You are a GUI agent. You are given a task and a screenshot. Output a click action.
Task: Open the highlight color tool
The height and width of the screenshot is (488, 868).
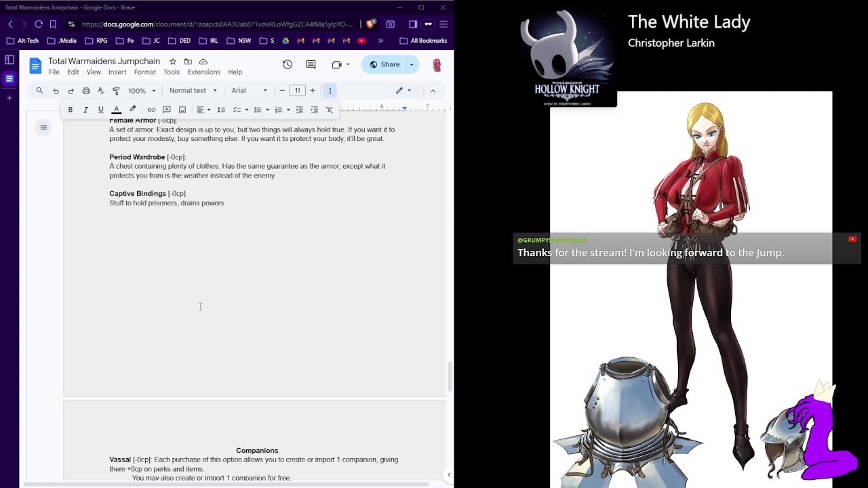[133, 110]
